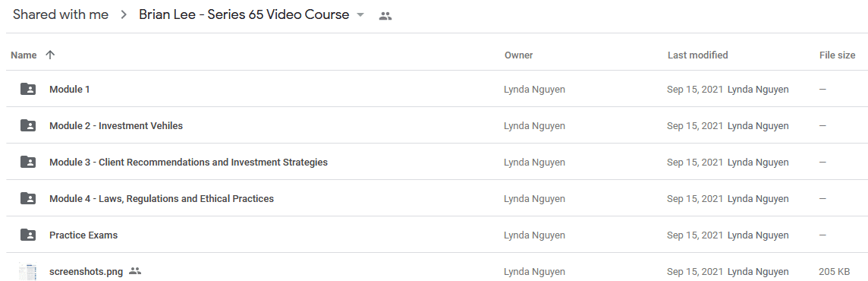Screen dimensions: 868x281
Task: Select the Module 3 shared folder icon
Action: 28,162
